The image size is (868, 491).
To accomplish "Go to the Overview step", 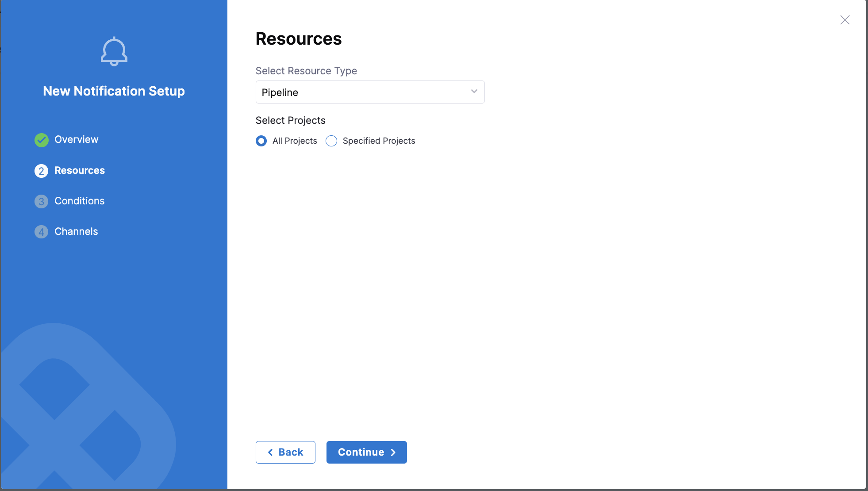I will tap(77, 139).
